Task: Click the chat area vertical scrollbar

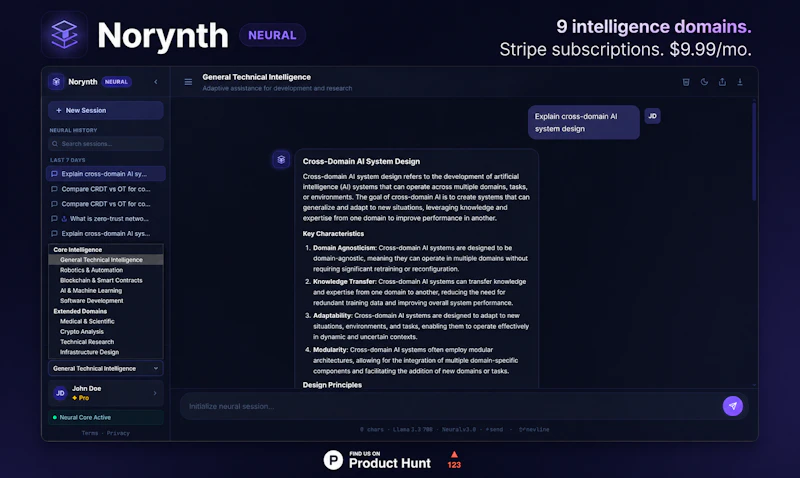Action: tap(754, 151)
